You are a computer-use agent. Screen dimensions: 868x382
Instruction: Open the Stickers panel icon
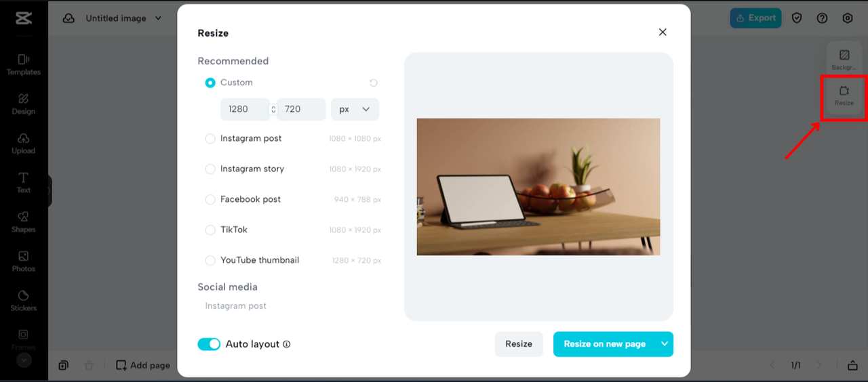click(23, 300)
